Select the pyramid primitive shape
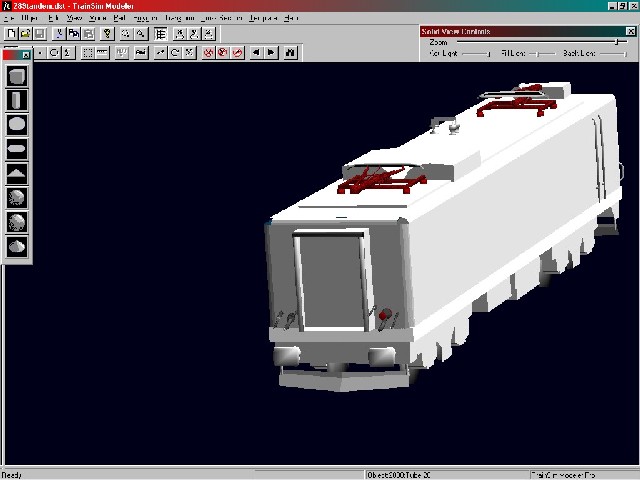The height and width of the screenshot is (480, 640). pyautogui.click(x=17, y=173)
